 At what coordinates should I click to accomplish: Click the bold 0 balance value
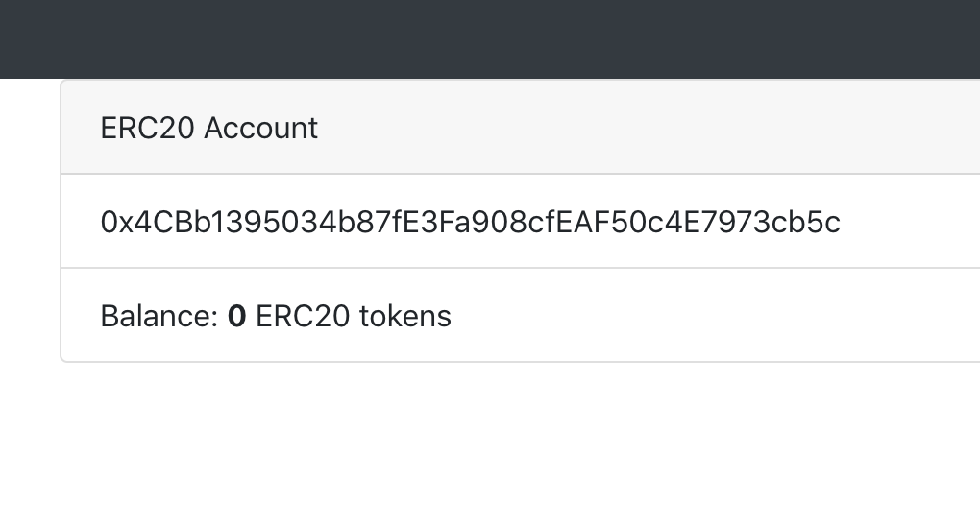click(x=236, y=317)
